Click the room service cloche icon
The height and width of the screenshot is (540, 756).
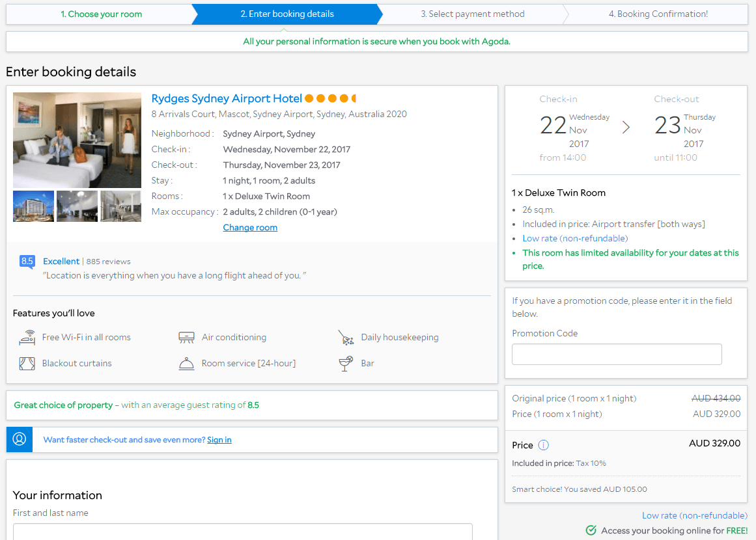pyautogui.click(x=186, y=363)
